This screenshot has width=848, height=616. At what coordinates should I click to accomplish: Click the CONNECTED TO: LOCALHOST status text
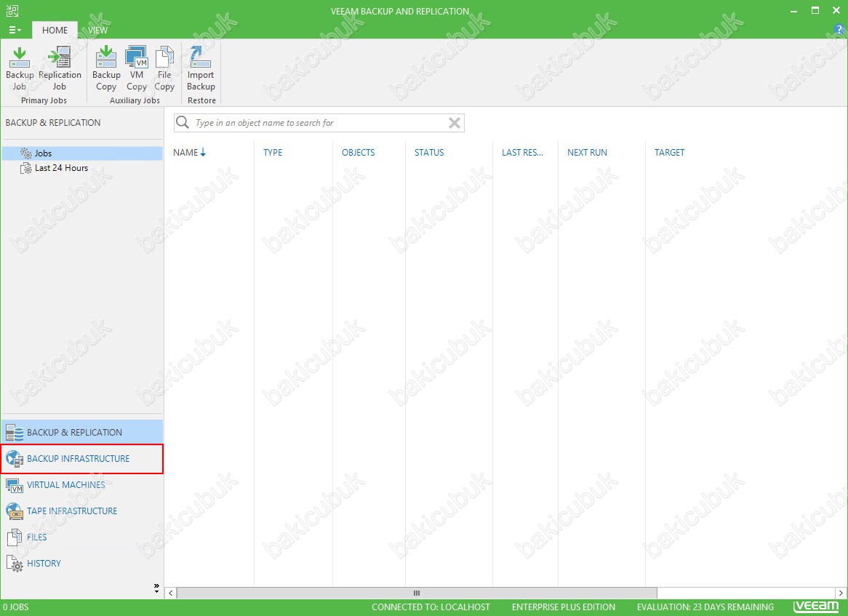point(431,607)
